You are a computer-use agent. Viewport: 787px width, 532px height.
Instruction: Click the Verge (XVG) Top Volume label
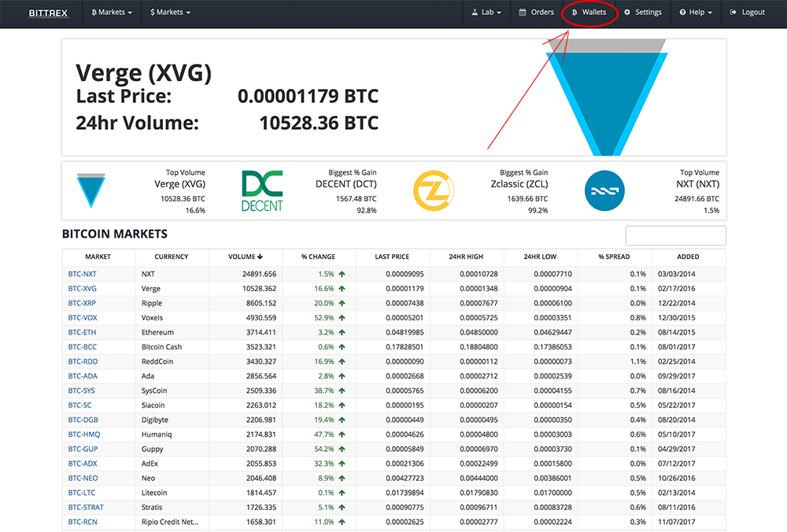[x=179, y=184]
